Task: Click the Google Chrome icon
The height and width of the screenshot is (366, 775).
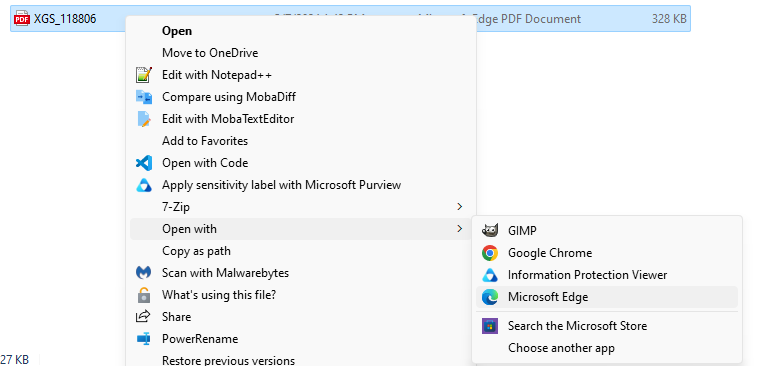Action: [489, 253]
